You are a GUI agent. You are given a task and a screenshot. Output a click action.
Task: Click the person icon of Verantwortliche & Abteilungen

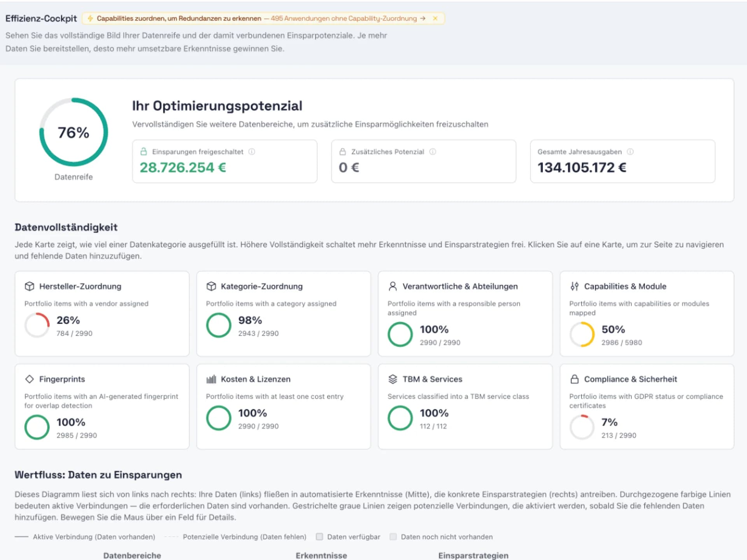[x=393, y=286]
